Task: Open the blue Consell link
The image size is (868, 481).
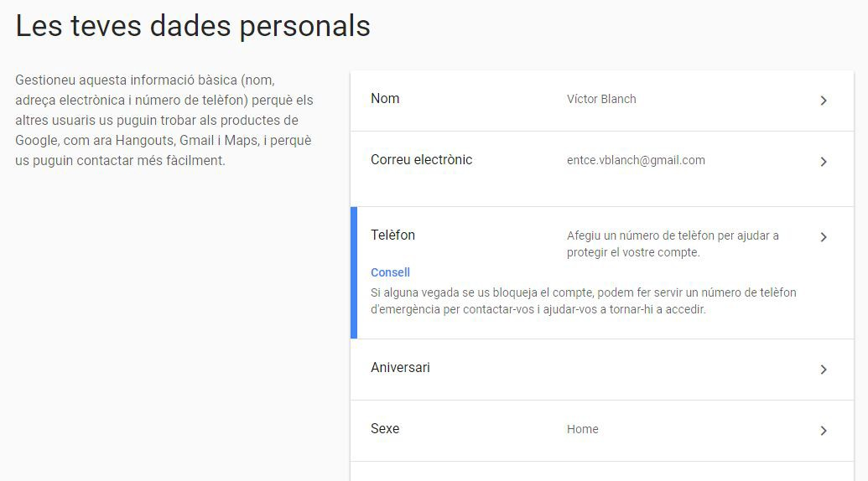Action: coord(390,272)
